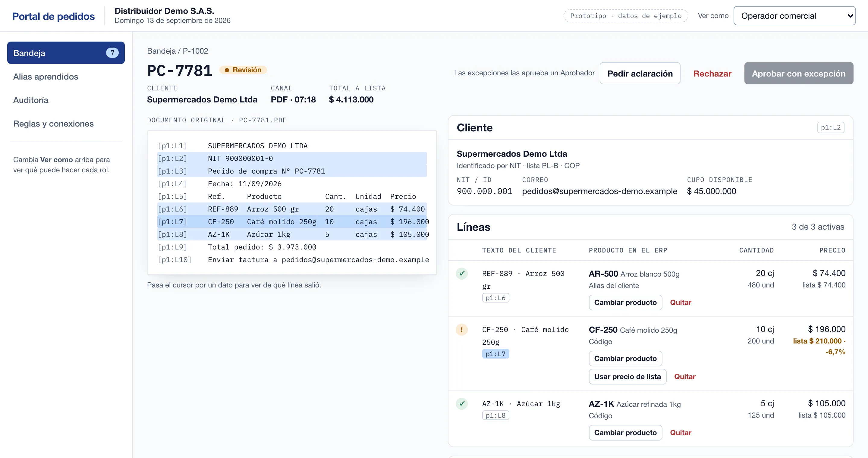Viewport: 868px width, 458px height.
Task: Click the NIT value 900.000.001
Action: point(484,191)
